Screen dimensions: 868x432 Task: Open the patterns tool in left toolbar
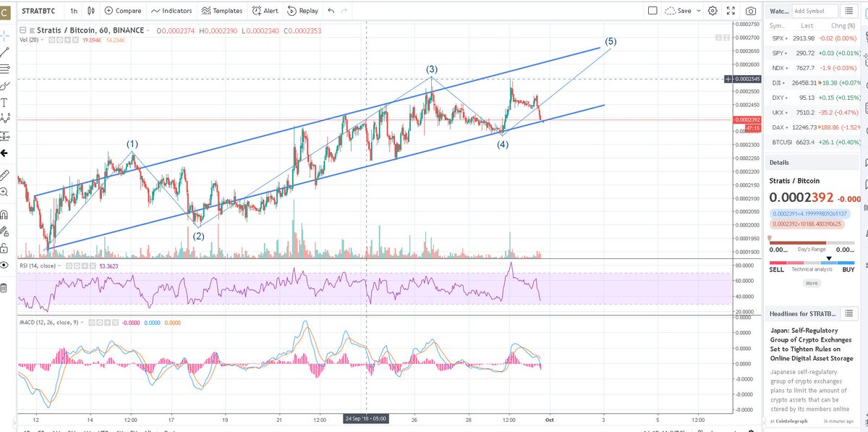4,119
